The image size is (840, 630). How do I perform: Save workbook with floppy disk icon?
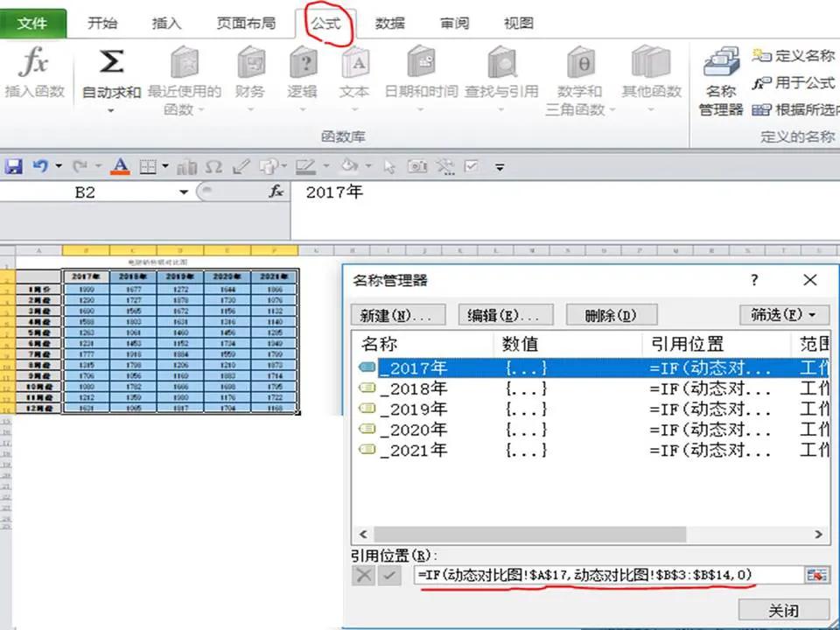pos(13,166)
